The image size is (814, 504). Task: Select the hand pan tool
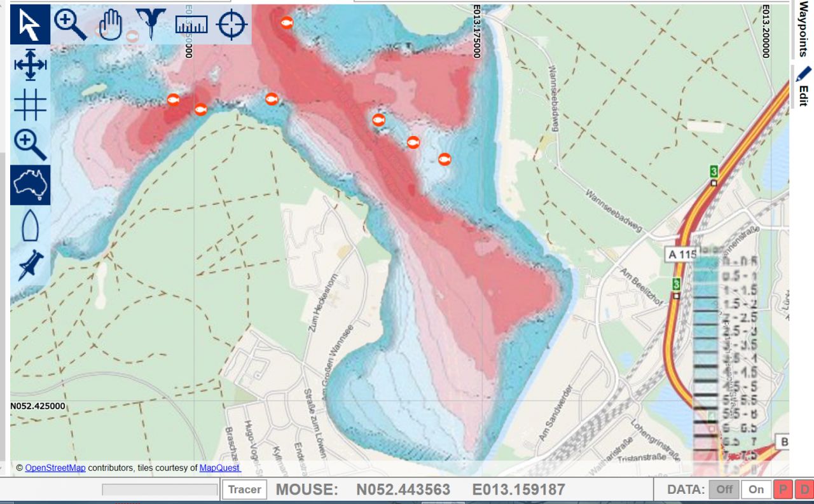(110, 25)
